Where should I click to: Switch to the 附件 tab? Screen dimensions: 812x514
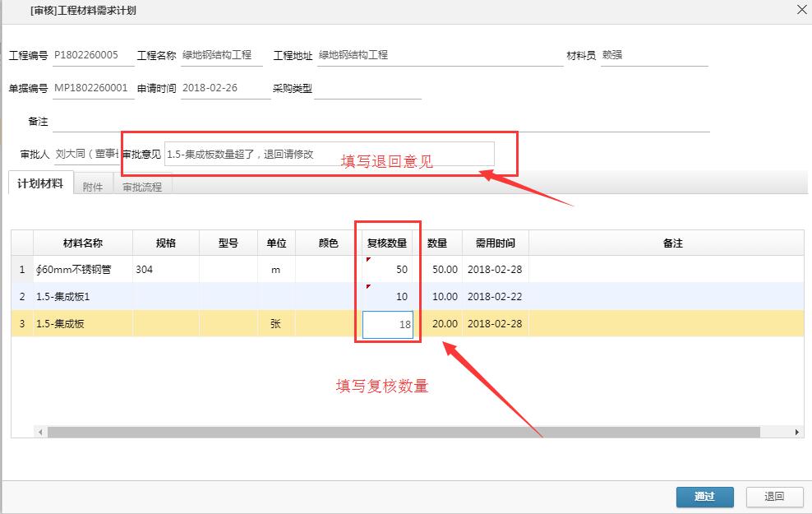(92, 185)
